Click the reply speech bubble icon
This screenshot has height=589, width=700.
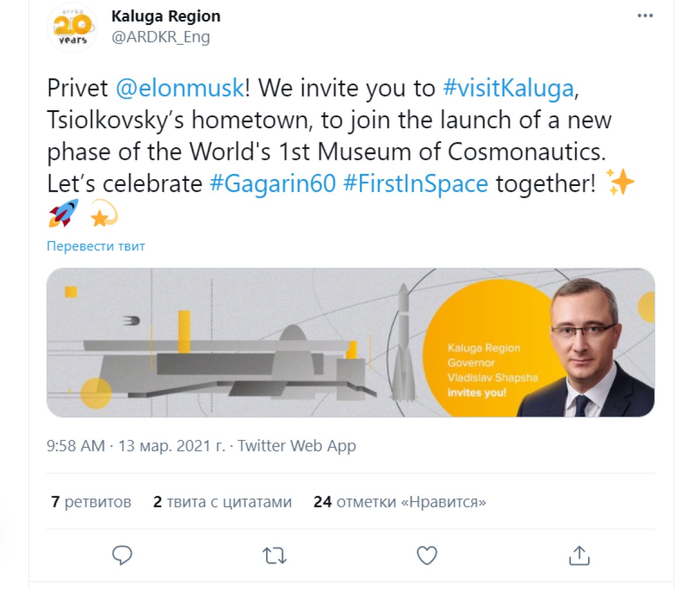122,555
